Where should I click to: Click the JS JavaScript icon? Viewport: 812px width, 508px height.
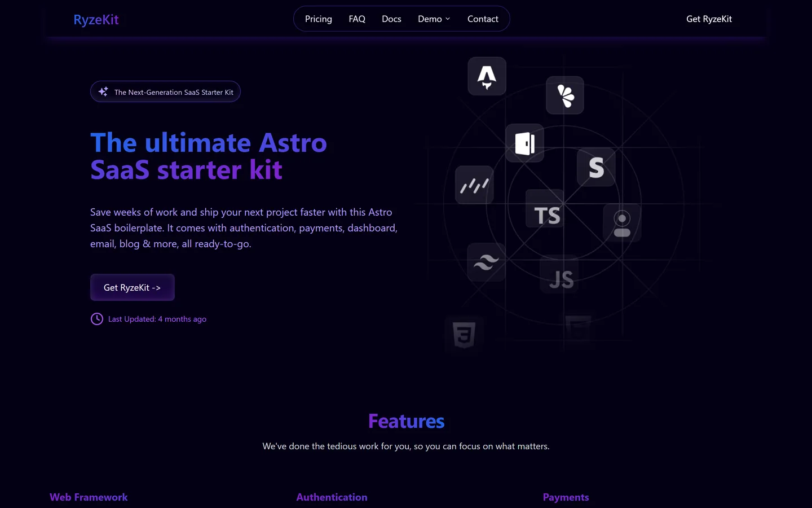pos(559,275)
